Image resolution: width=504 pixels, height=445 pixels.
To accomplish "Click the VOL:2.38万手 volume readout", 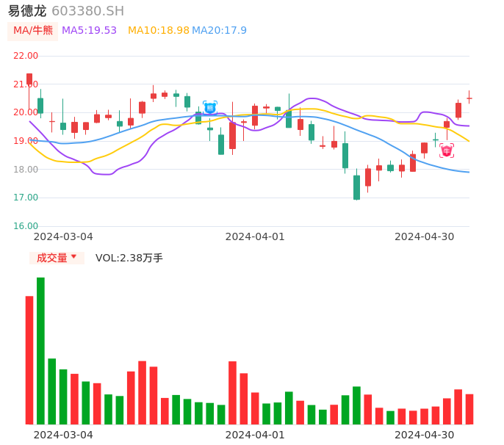I will [129, 258].
